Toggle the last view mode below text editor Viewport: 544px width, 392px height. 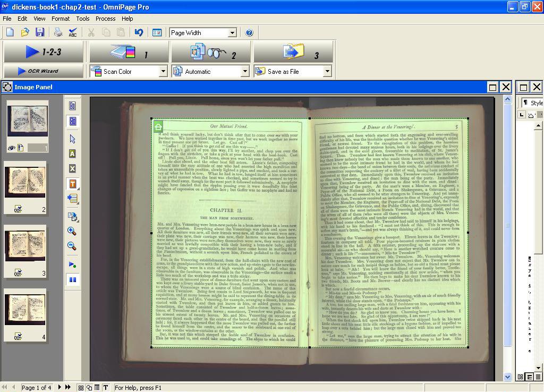click(x=538, y=377)
